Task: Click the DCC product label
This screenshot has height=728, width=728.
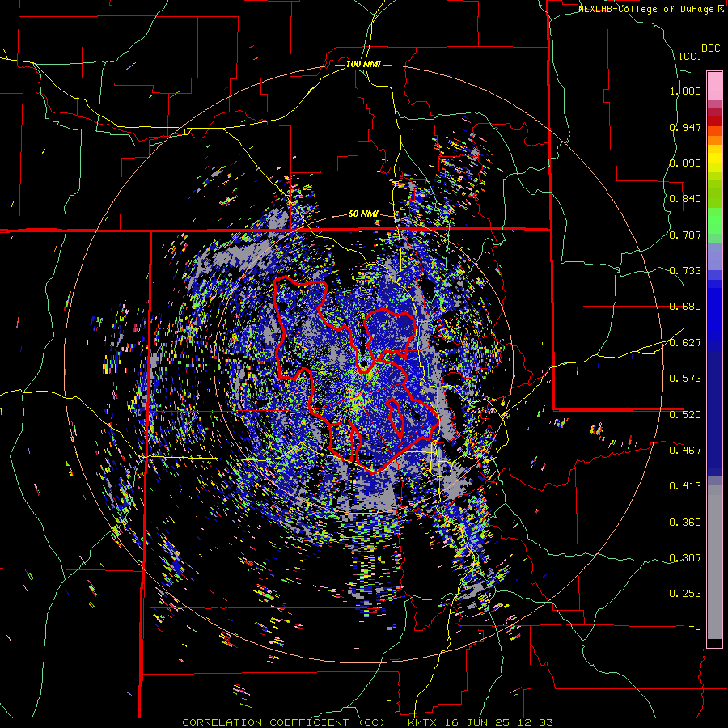Action: (x=710, y=49)
